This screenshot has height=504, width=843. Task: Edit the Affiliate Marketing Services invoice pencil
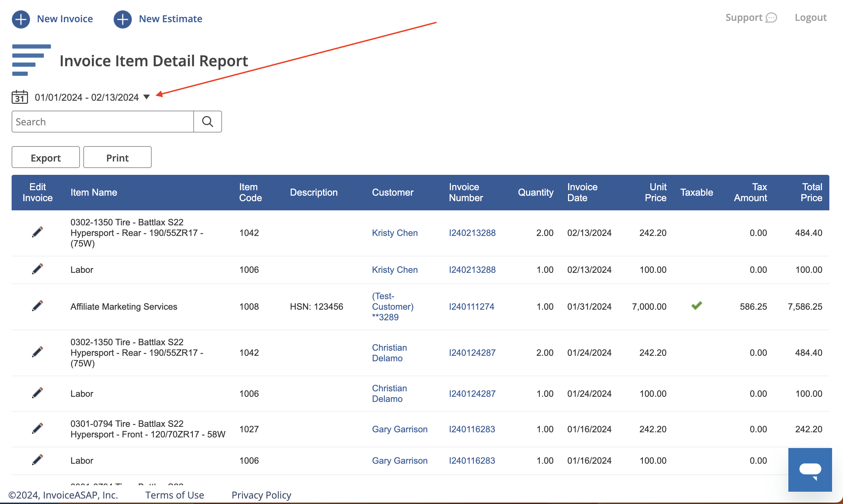point(37,306)
